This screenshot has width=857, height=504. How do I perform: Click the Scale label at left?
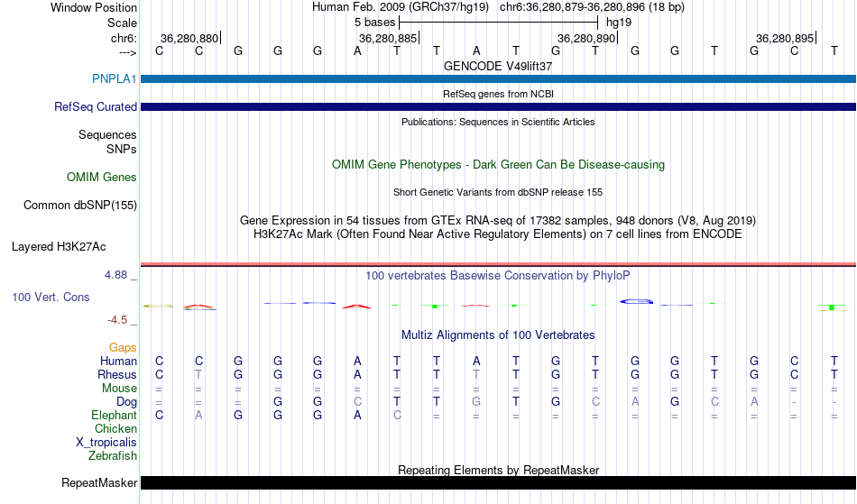123,23
